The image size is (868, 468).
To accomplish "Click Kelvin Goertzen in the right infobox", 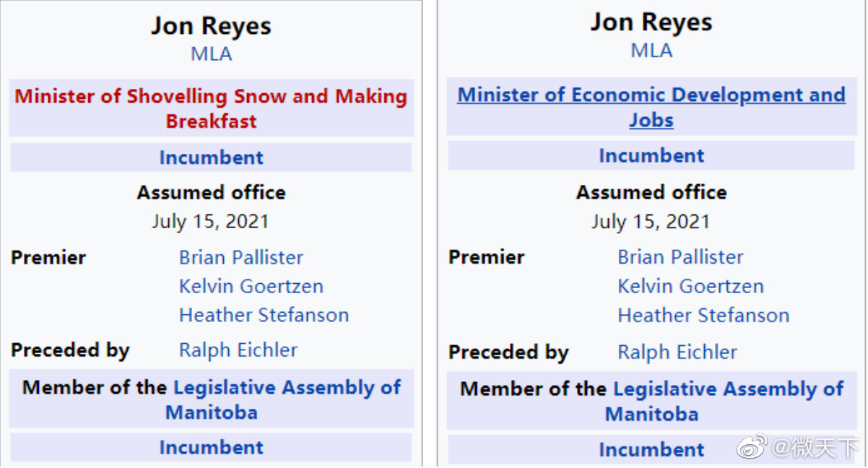I will coord(690,286).
